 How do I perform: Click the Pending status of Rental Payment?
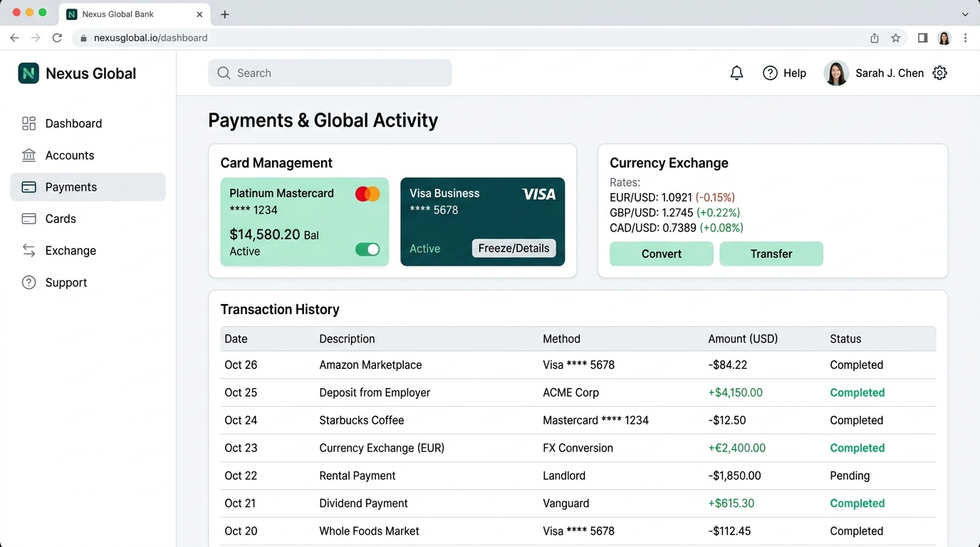(x=850, y=476)
